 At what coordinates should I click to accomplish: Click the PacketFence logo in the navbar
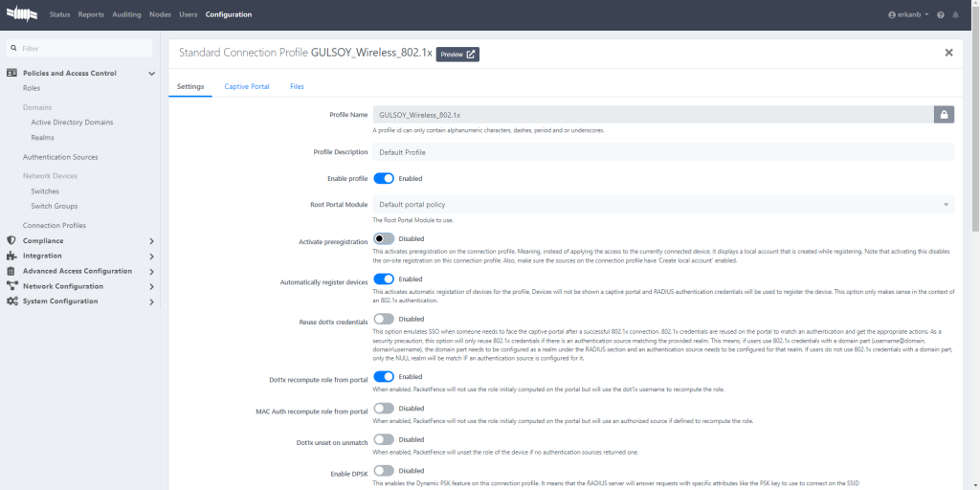pos(23,14)
